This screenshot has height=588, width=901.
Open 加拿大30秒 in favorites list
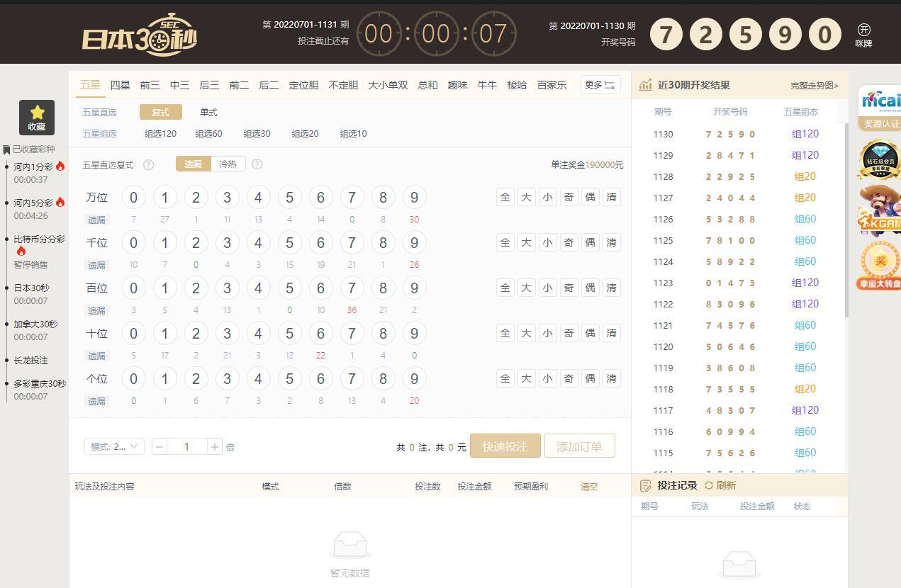(35, 324)
